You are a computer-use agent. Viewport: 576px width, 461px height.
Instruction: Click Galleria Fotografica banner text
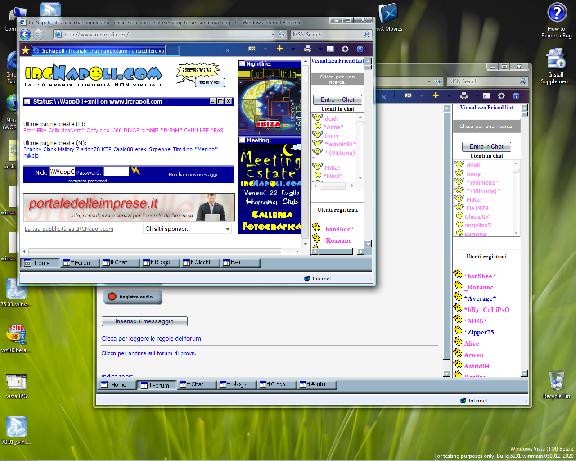click(x=271, y=221)
